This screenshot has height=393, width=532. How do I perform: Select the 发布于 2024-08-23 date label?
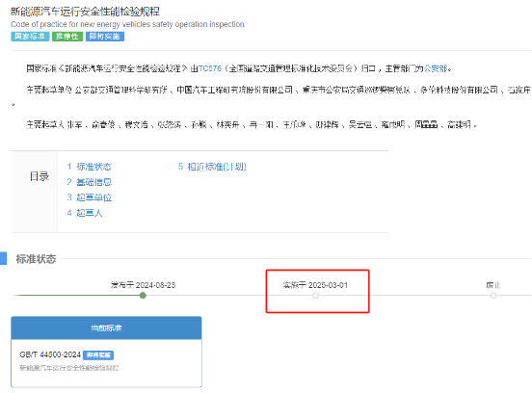click(x=143, y=285)
